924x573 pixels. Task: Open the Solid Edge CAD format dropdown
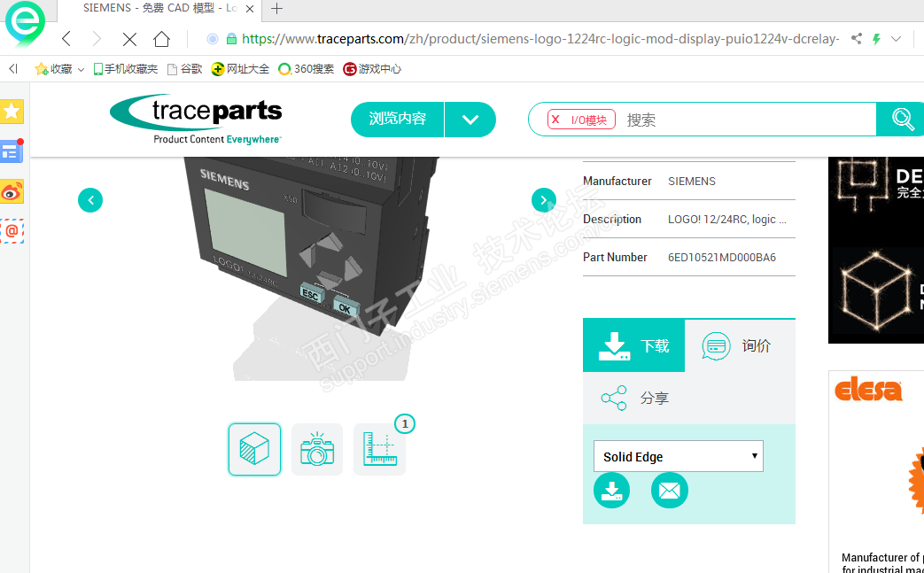pyautogui.click(x=679, y=456)
